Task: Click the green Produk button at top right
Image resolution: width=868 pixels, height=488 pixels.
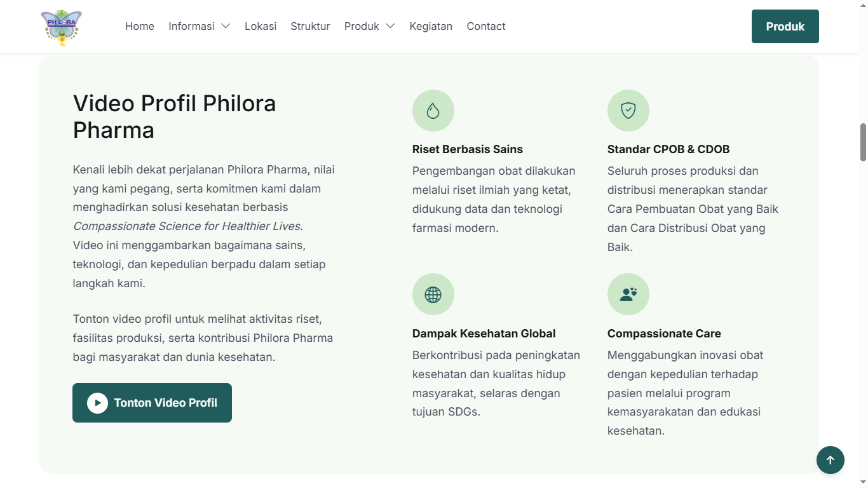Action: point(785,27)
